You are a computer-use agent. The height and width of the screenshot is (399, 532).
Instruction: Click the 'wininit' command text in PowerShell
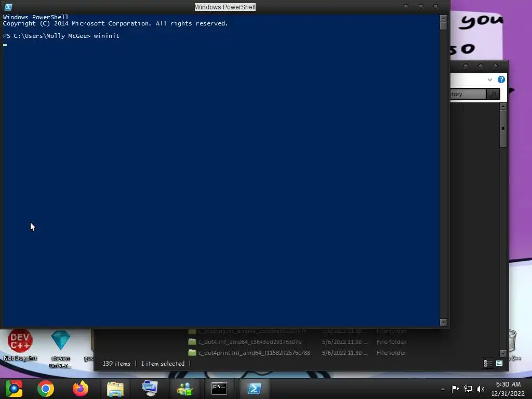[x=107, y=36]
